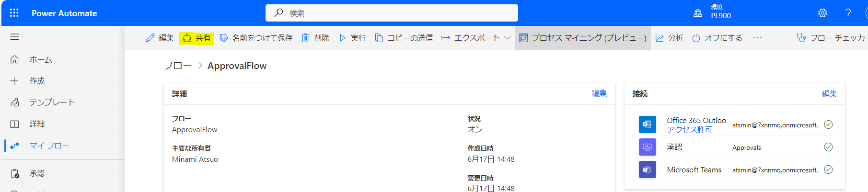868x192 pixels.
Task: Click the フロー breadcrumb link
Action: (x=177, y=66)
